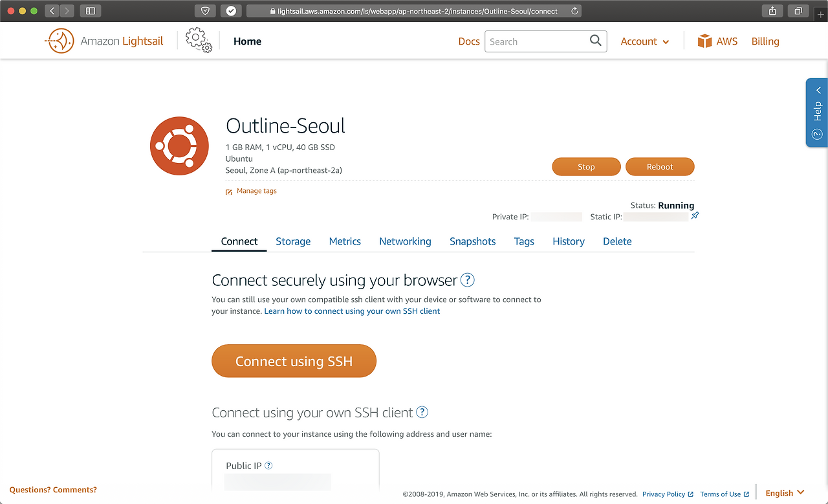Open the Billing link
The height and width of the screenshot is (504, 828).
765,41
